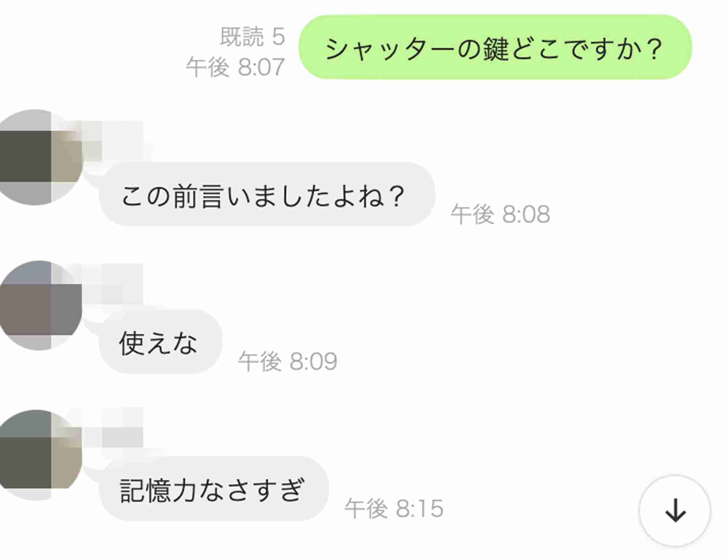Screen dimensions: 728x560
Task: Open avatar of sender saying 使えな
Action: coord(41,305)
